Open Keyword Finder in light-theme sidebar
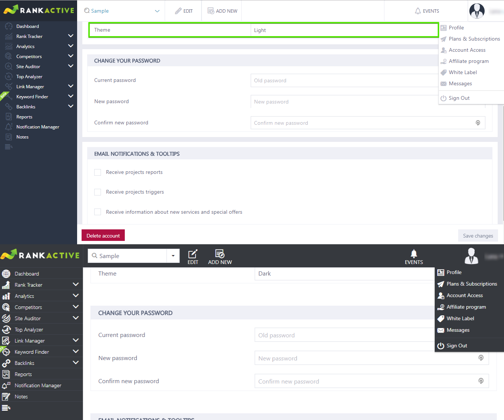This screenshot has width=504, height=420. (32, 97)
